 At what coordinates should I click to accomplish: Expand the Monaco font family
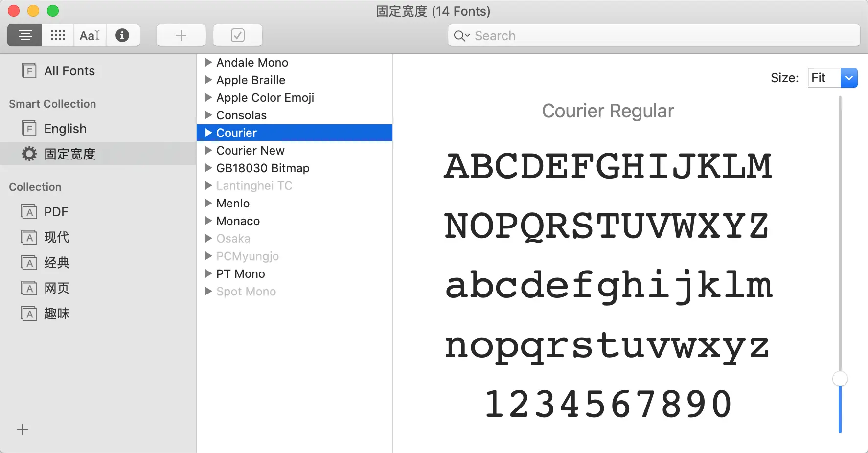coord(208,221)
